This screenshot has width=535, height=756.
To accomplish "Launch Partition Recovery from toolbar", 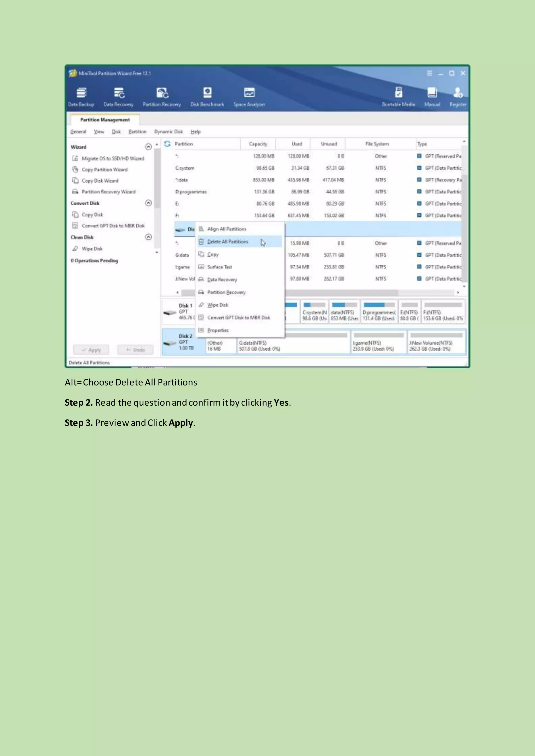I will [162, 97].
